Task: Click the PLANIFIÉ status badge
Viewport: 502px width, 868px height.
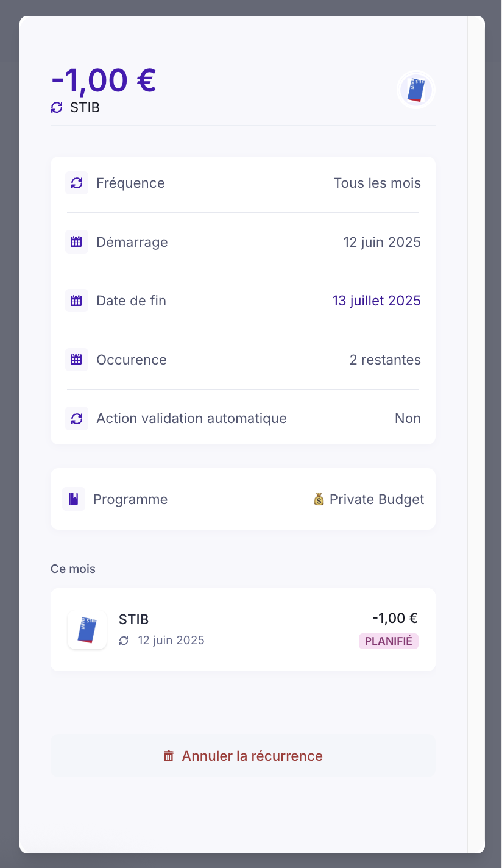Action: [389, 641]
